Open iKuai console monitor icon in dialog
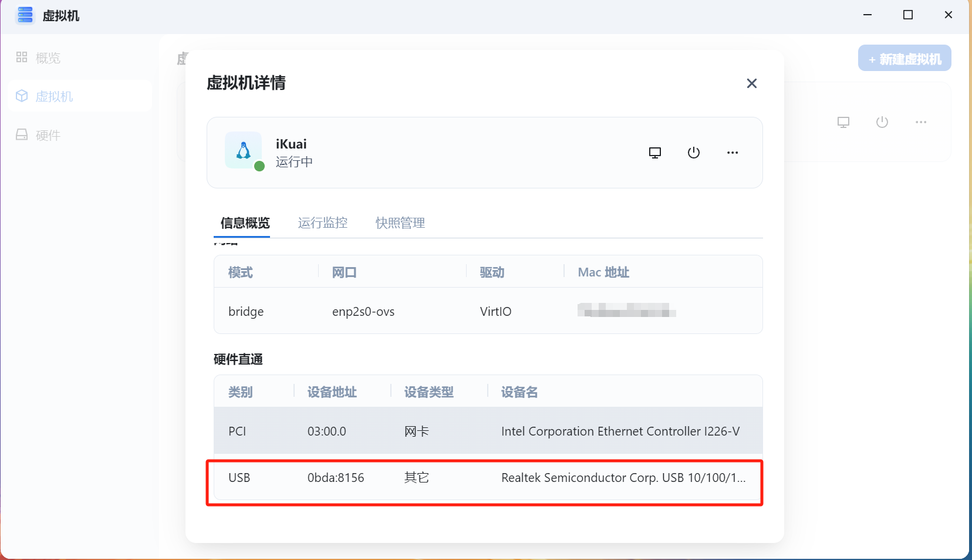Screen dimensions: 972x560 (x=655, y=153)
